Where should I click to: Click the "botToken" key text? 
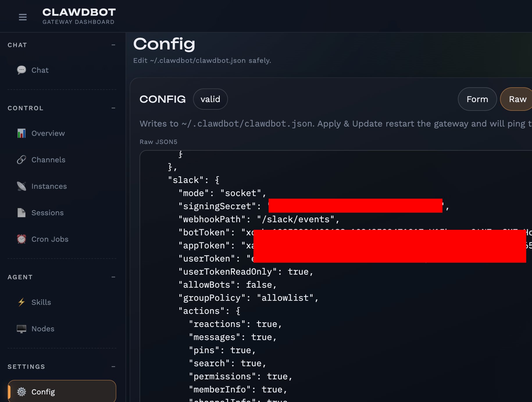[x=204, y=232]
